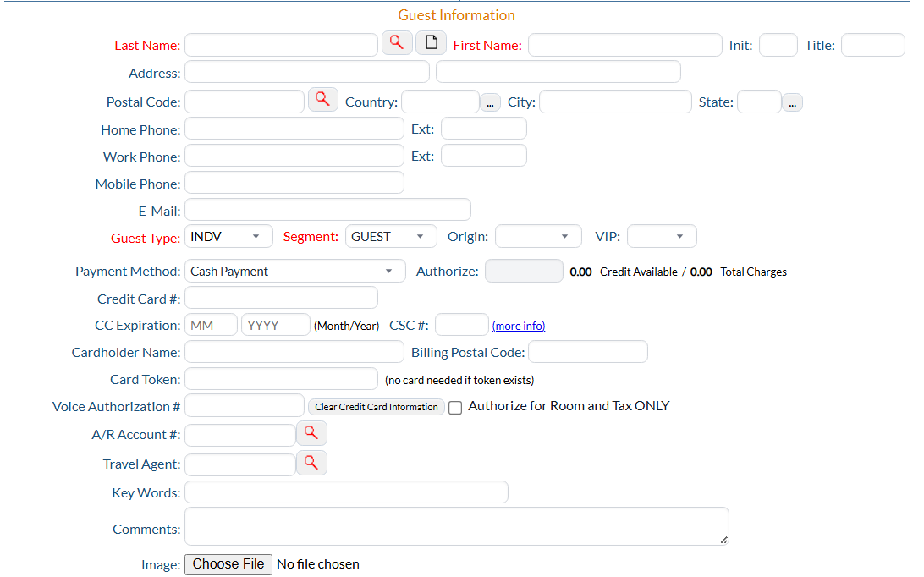Click into the E-Mail field
Image resolution: width=924 pixels, height=577 pixels.
(327, 210)
